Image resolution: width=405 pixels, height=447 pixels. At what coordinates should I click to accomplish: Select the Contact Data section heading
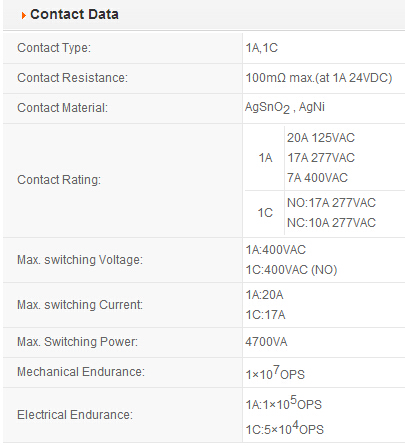coord(74,14)
